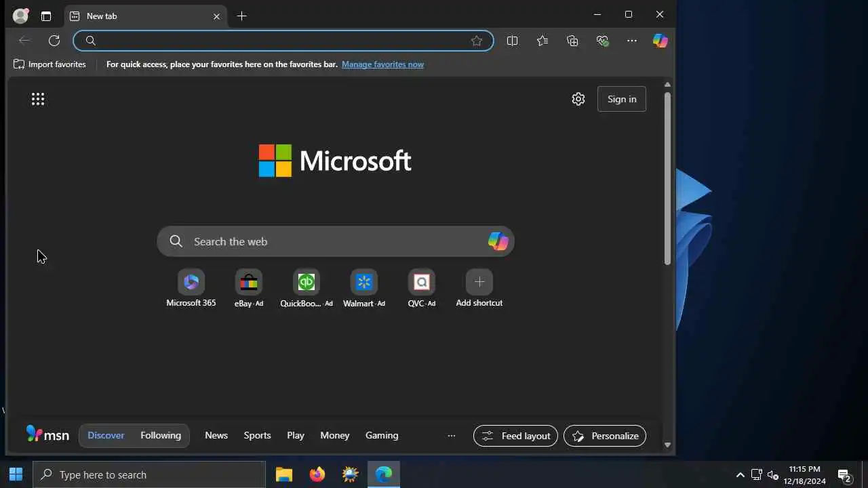The width and height of the screenshot is (868, 488).
Task: Click Add shortcut plus tile
Action: (x=479, y=288)
